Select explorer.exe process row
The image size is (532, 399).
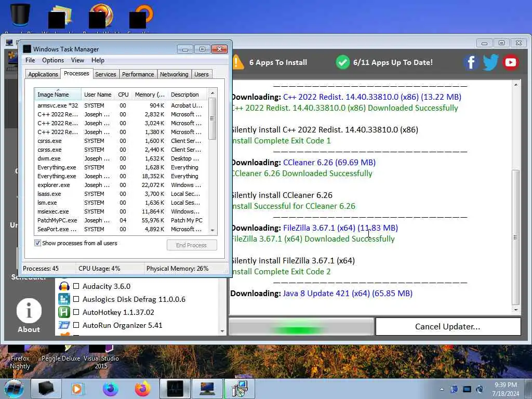[121, 185]
